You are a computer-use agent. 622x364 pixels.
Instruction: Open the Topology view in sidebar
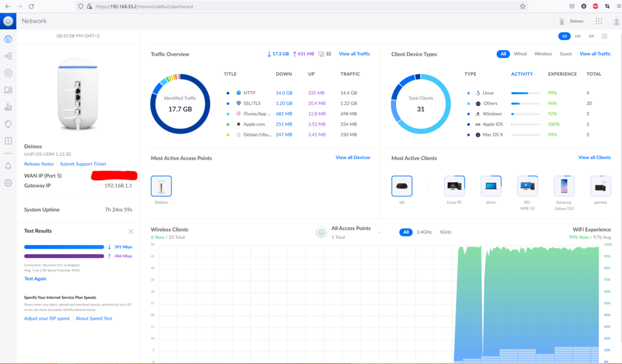click(x=8, y=56)
